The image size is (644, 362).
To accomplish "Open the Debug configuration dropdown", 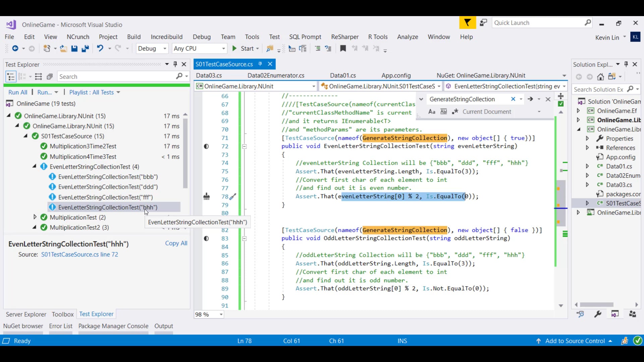I will (152, 49).
